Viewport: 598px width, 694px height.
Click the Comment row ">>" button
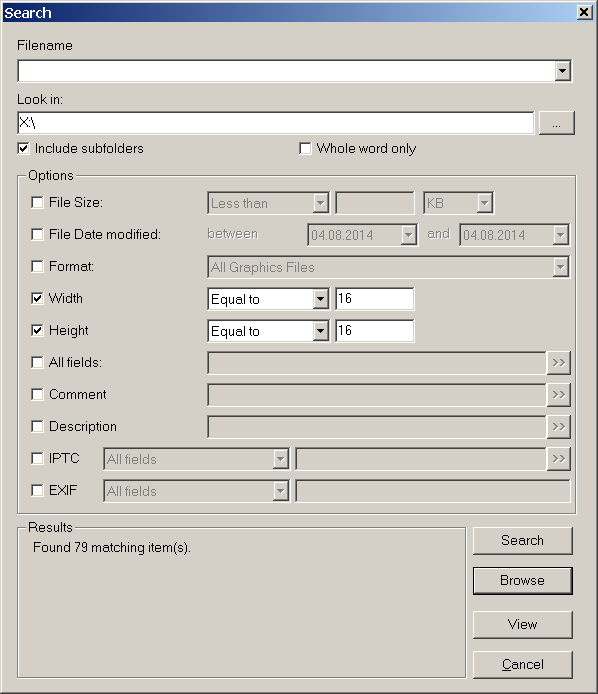[x=559, y=395]
